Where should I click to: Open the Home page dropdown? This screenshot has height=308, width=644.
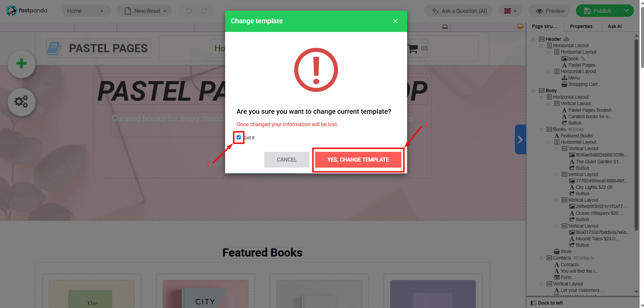coord(86,11)
